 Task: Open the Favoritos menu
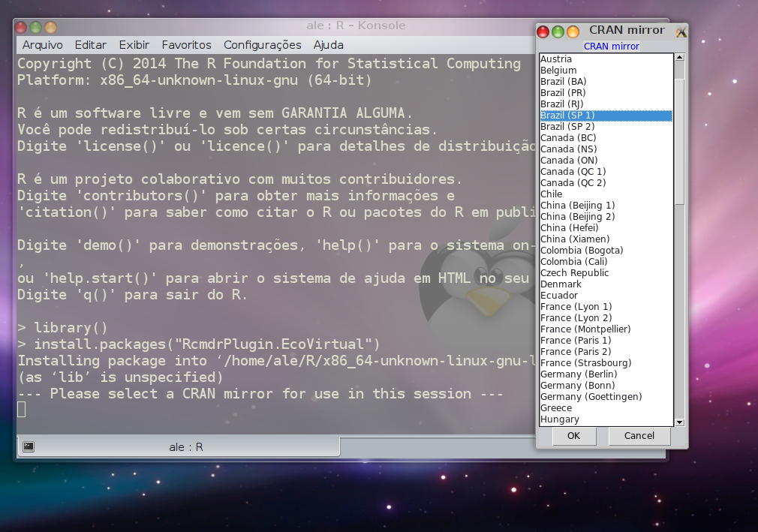click(x=186, y=45)
